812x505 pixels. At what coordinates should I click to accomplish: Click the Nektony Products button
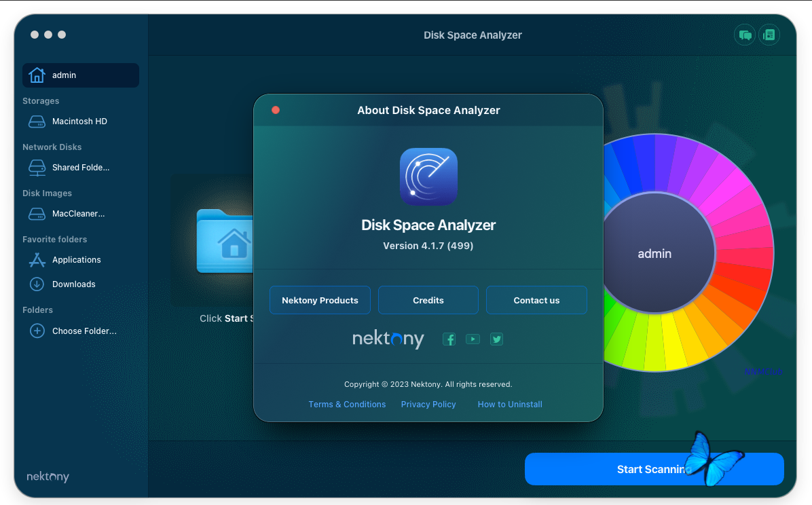(x=320, y=300)
